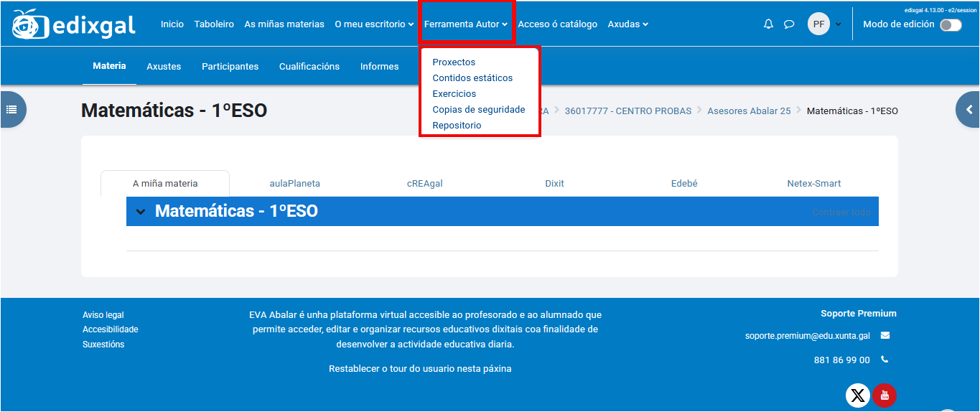Open the YouTube icon in footer
980x412 pixels.
(885, 395)
